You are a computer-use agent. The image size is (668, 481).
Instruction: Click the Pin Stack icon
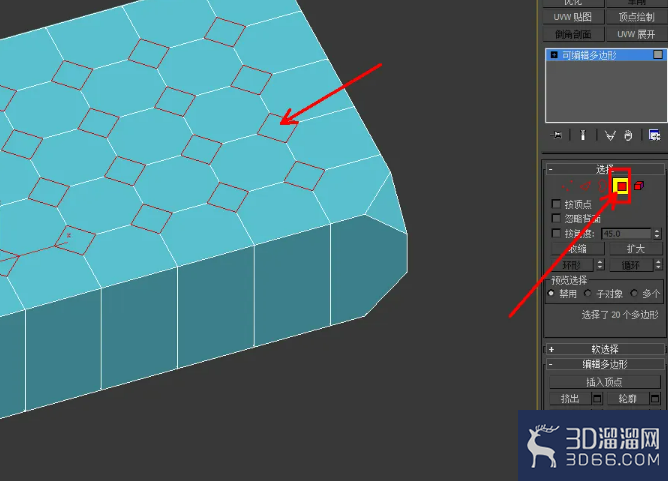point(557,135)
